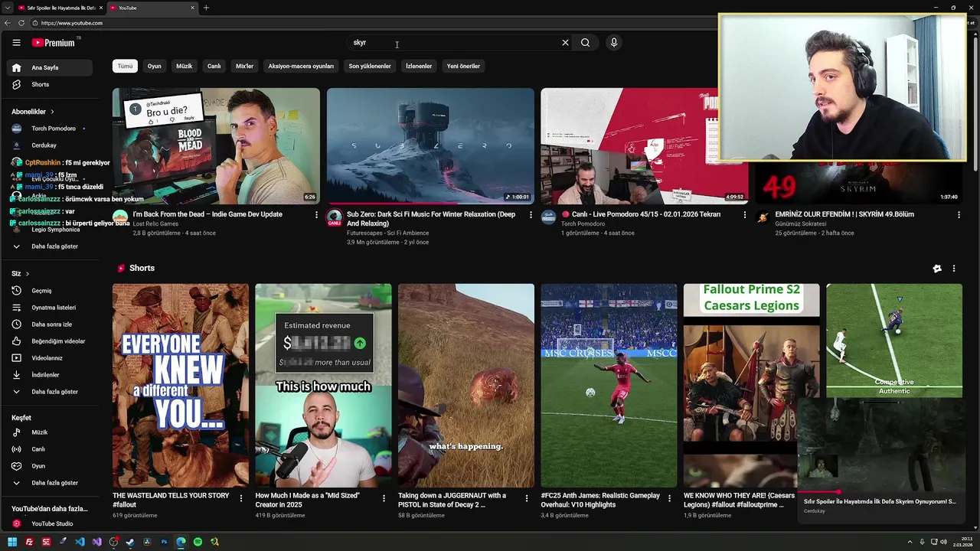
Task: Open YouTube Studio link
Action: point(49,524)
